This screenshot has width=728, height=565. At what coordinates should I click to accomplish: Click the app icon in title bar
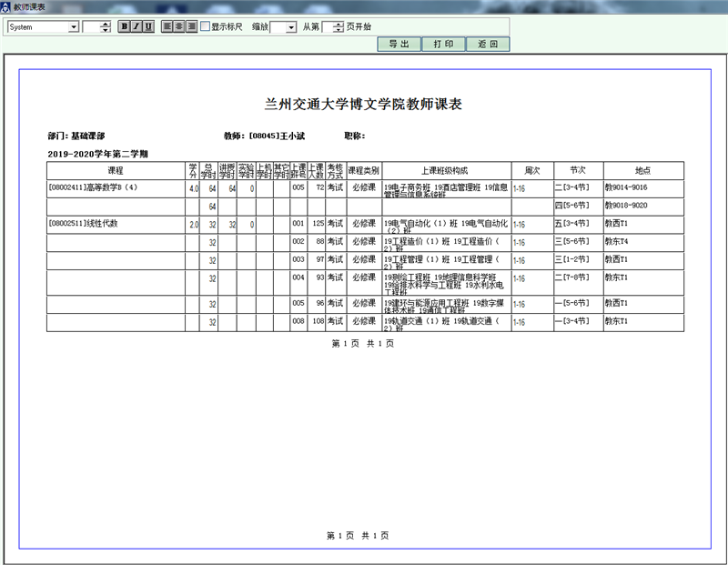point(5,6)
